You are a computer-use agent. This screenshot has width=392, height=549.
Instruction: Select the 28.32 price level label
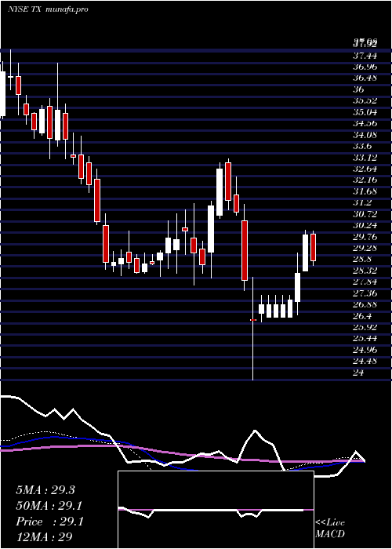coord(365,271)
